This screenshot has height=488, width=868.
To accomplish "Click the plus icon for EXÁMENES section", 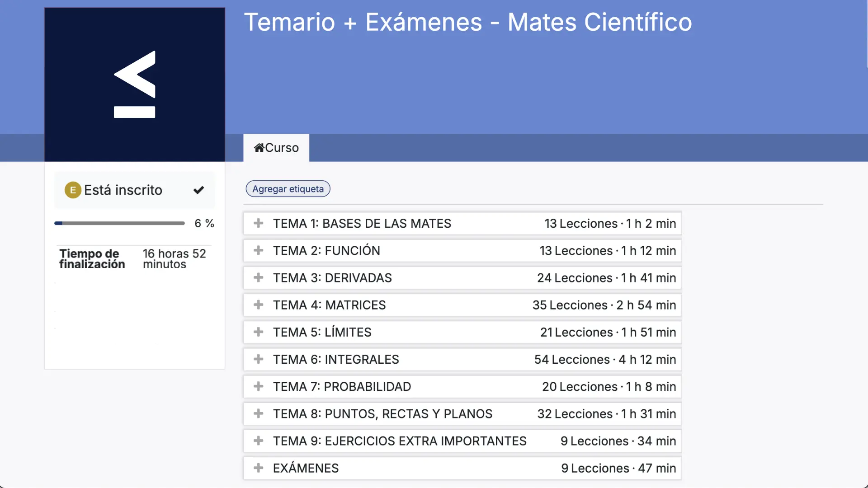I will [258, 468].
